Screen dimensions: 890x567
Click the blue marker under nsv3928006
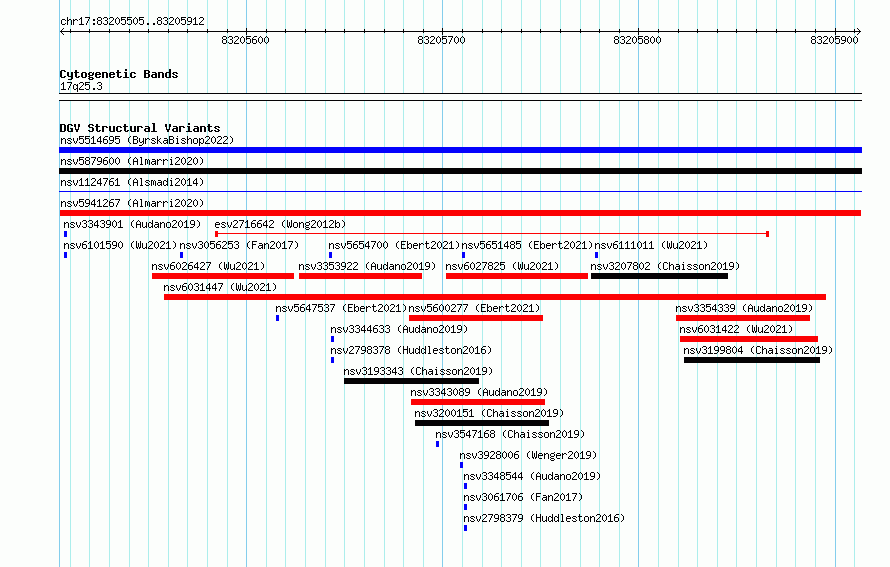[x=461, y=465]
